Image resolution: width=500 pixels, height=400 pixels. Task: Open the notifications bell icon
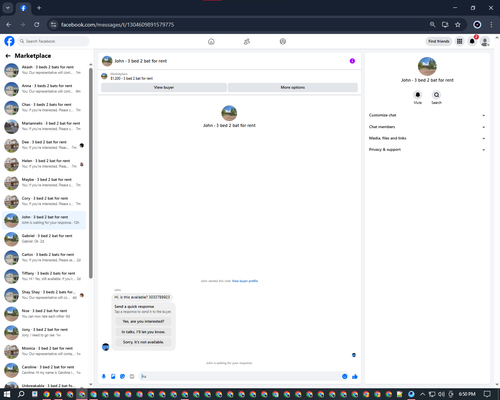point(472,41)
